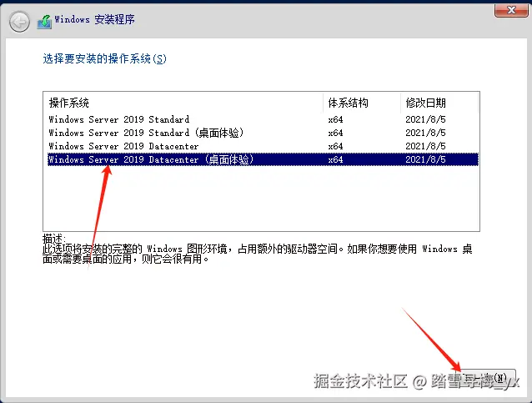Image resolution: width=532 pixels, height=403 pixels.
Task: Click the 修改日期 column header
Action: [439, 103]
